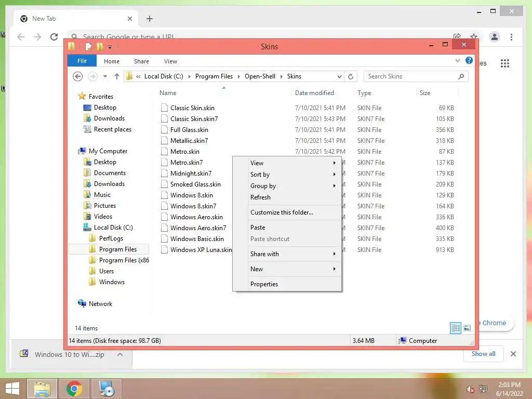Switch to the Home ribbon tab
The height and width of the screenshot is (399, 532).
112,61
